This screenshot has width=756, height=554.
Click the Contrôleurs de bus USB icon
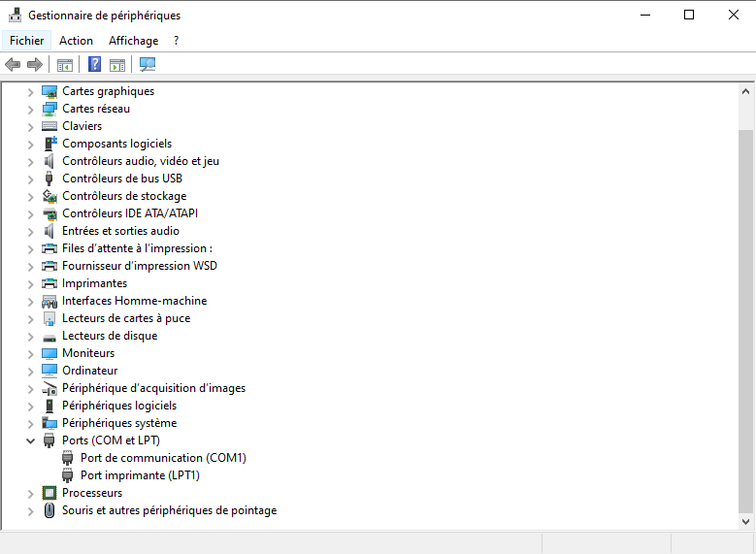(49, 179)
